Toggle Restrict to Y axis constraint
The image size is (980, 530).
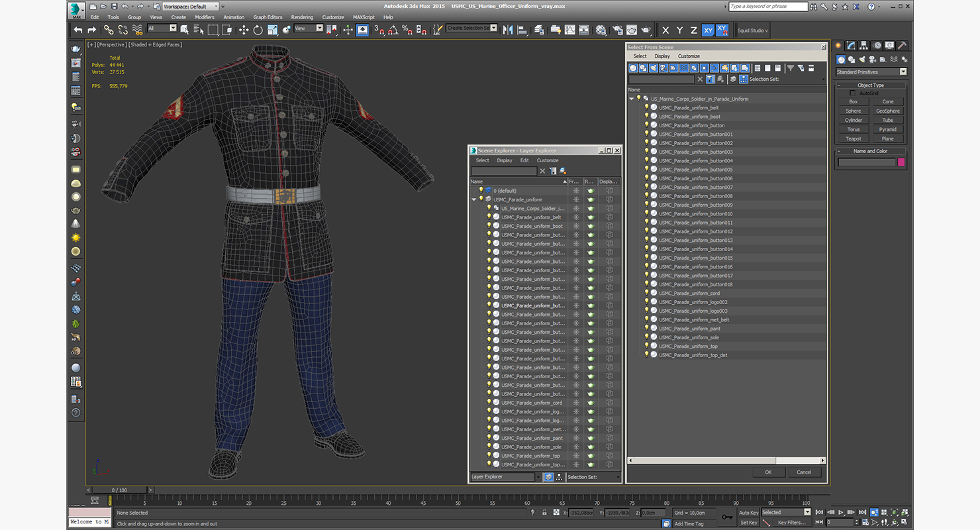679,30
